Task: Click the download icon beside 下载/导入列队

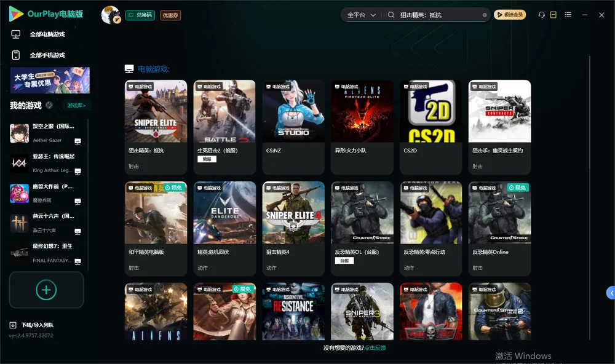Action: click(13, 325)
